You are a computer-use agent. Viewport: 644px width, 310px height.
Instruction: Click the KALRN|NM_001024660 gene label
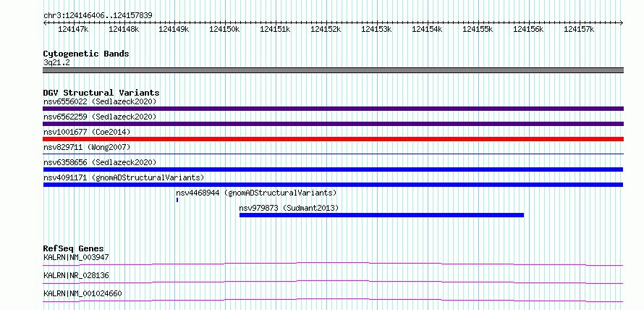pyautogui.click(x=82, y=293)
